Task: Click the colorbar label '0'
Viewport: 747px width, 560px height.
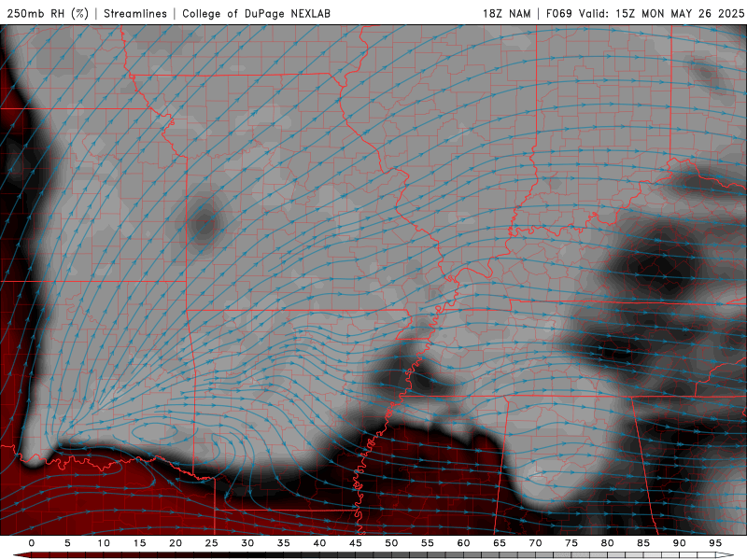Action: coord(32,543)
